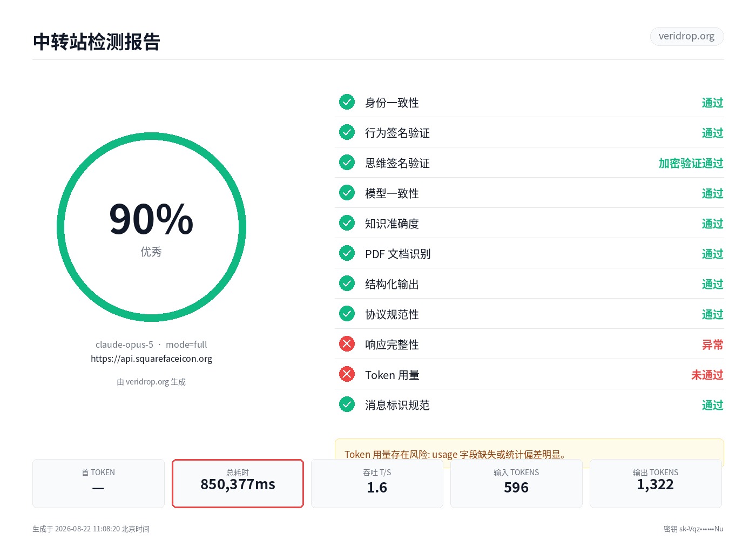The height and width of the screenshot is (540, 756).
Task: Click the Token 用量存在风险 warning banner
Action: click(529, 453)
